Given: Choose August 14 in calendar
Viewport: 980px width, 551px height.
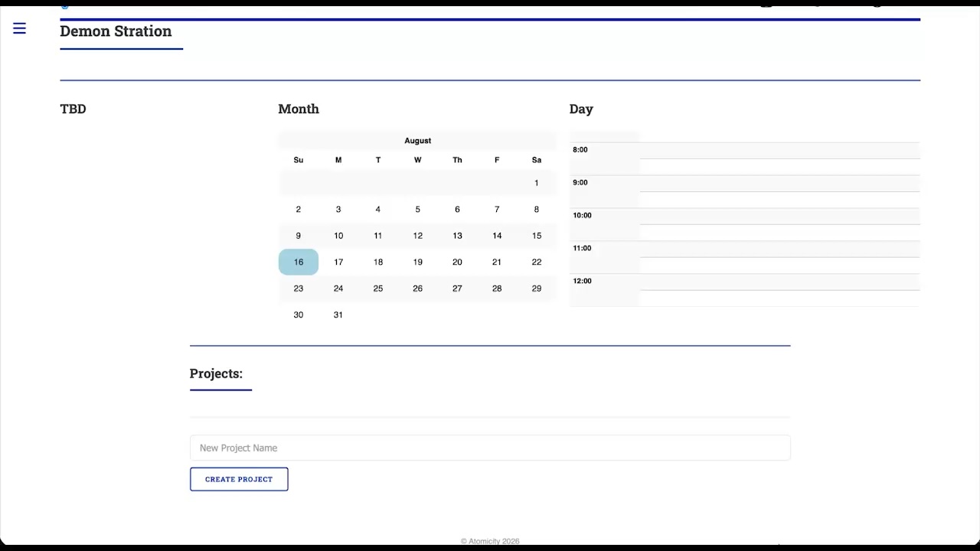Looking at the screenshot, I should 497,236.
